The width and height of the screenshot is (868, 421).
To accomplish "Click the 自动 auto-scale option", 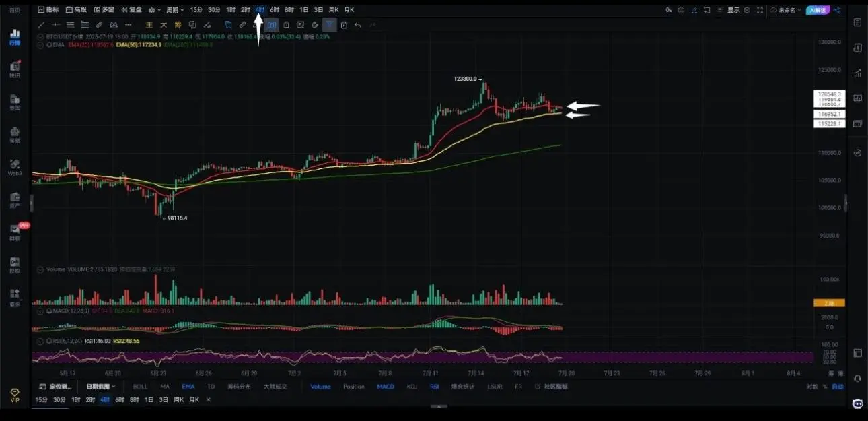I will 837,387.
